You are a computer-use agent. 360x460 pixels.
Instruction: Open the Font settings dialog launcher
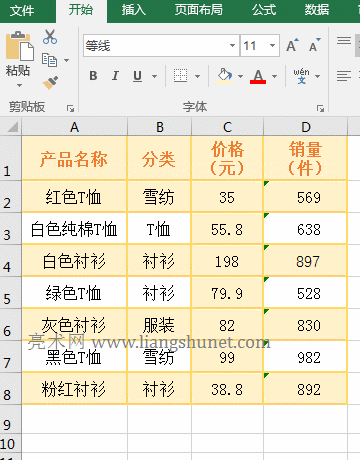(320, 108)
